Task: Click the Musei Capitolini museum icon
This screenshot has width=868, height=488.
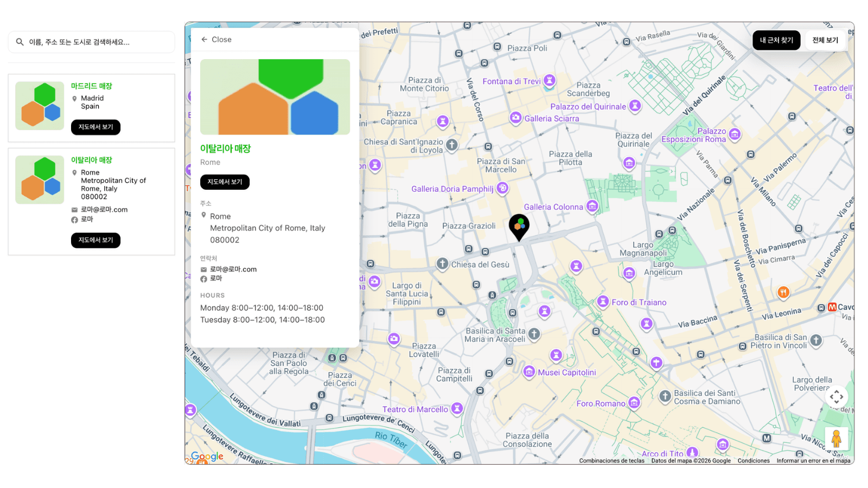Action: coord(529,371)
